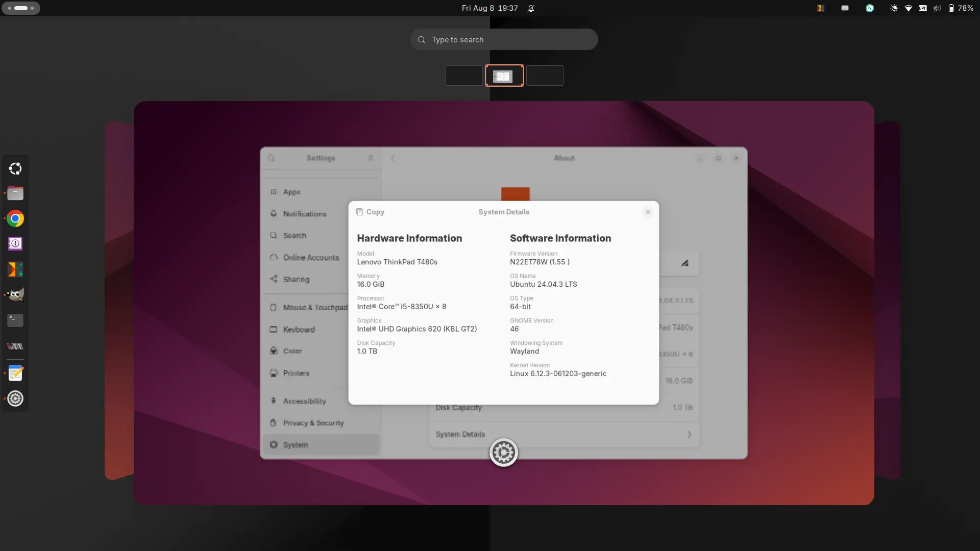Open battery 78% system menu
This screenshot has width=980, height=551.
(961, 8)
